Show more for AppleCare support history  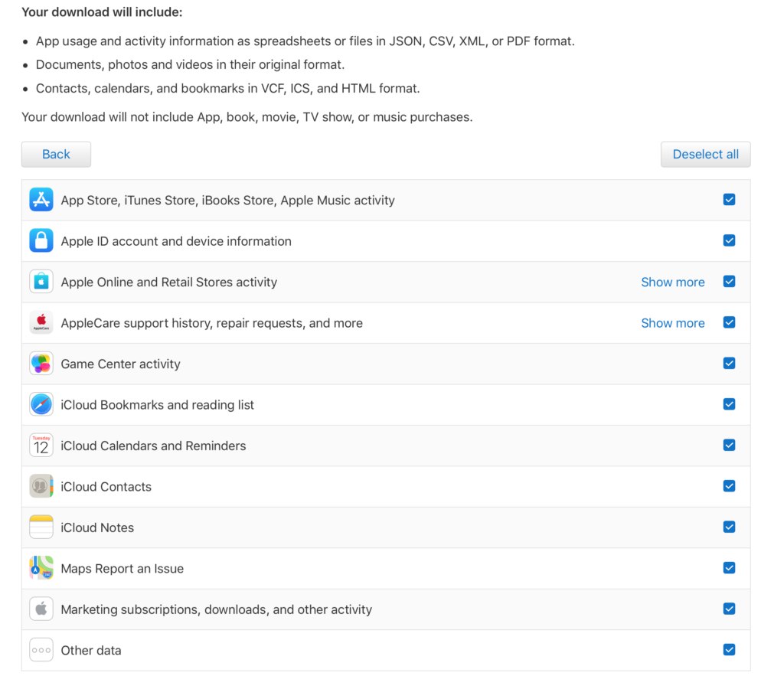point(672,323)
